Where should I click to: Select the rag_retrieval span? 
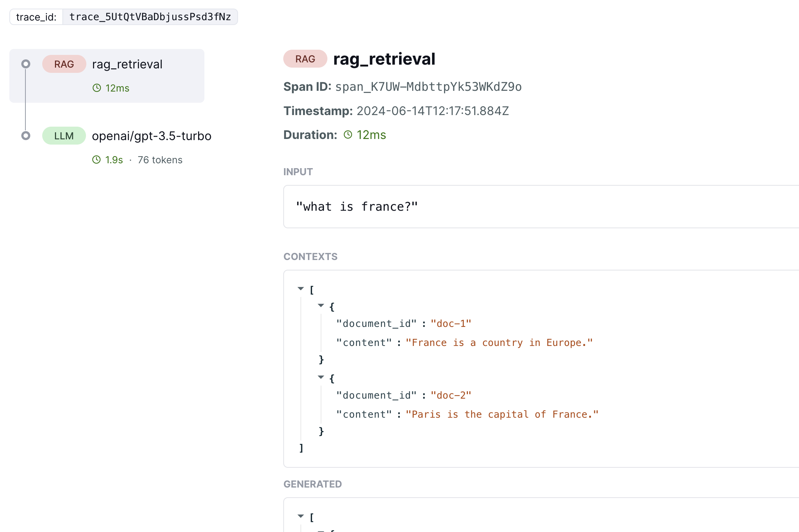tap(107, 76)
